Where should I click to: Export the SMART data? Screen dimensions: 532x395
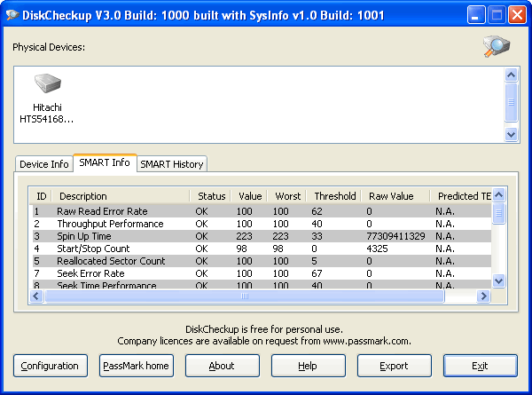tap(395, 366)
